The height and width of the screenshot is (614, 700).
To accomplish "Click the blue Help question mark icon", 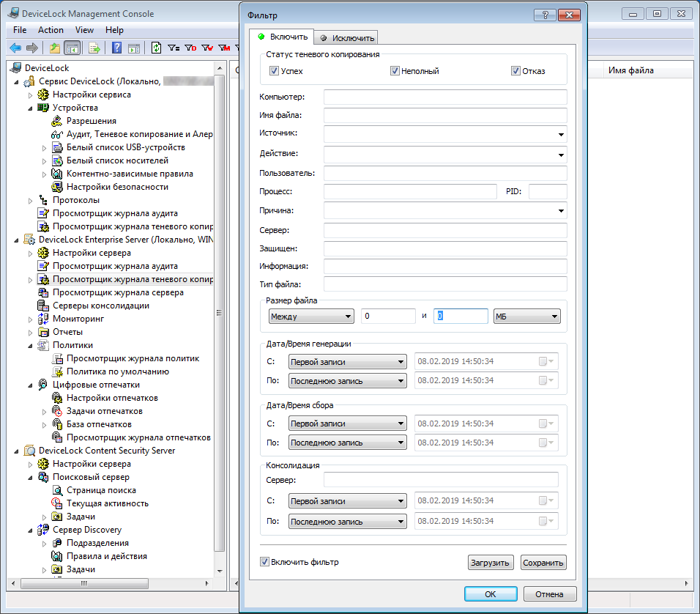I will (x=116, y=48).
